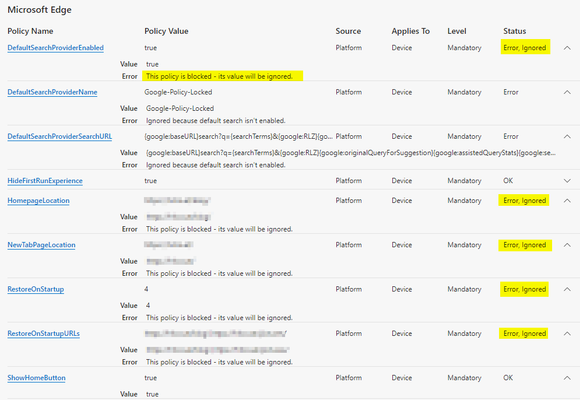Click the true policy value of HideFirstRunExperience
The height and width of the screenshot is (400, 580).
tap(151, 181)
